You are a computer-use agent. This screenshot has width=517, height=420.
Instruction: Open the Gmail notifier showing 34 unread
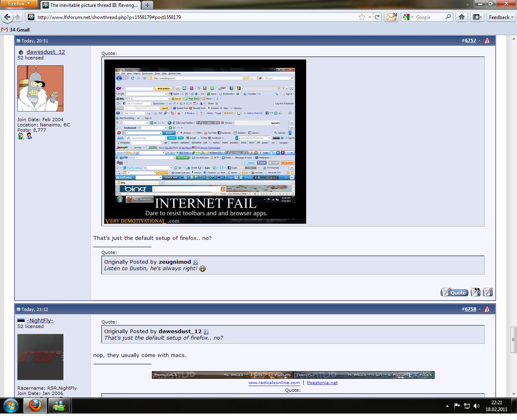(x=392, y=17)
